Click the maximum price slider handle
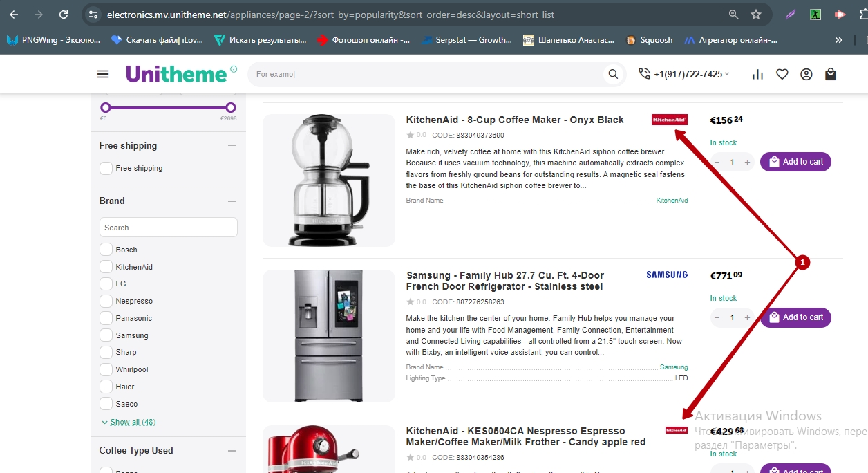Screen dimensions: 868x473 [231, 107]
